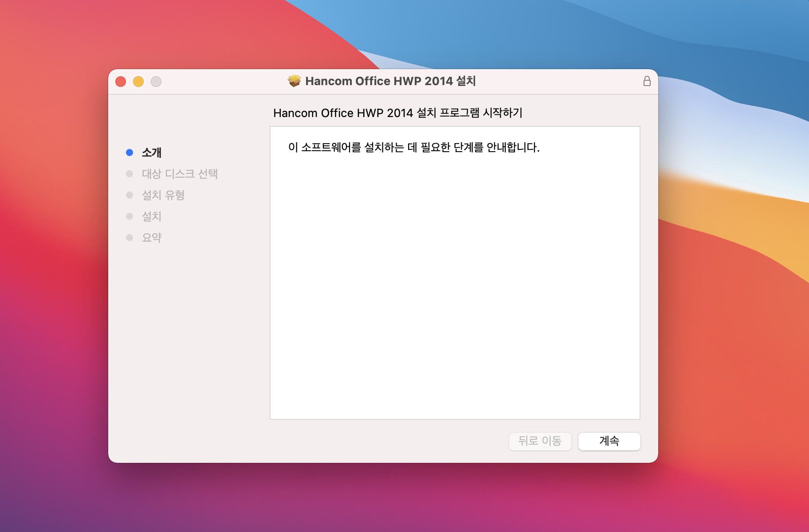Viewport: 809px width, 532px height.
Task: Click the lock icon in title bar
Action: point(647,81)
